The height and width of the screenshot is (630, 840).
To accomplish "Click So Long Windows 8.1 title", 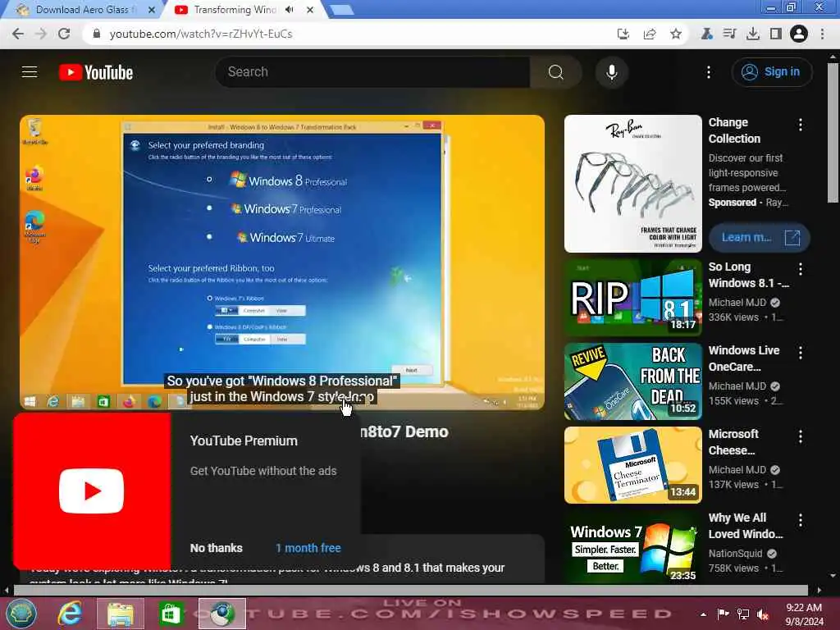I will (x=748, y=275).
